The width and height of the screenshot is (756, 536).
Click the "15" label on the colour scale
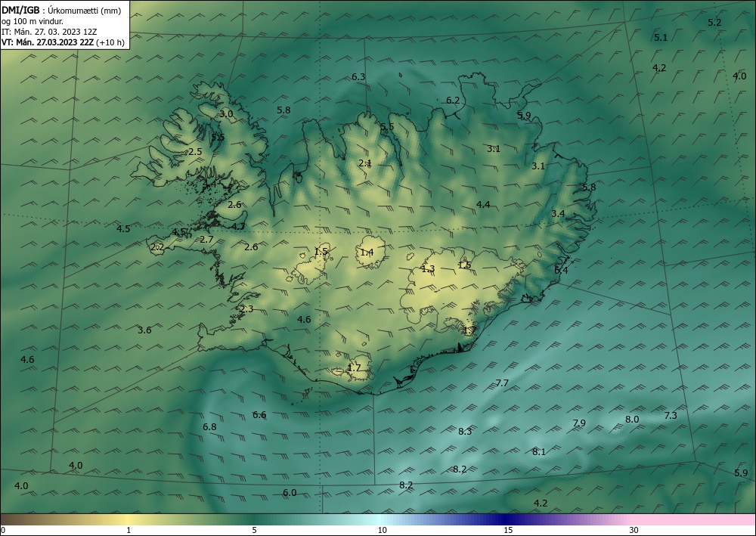click(x=508, y=531)
